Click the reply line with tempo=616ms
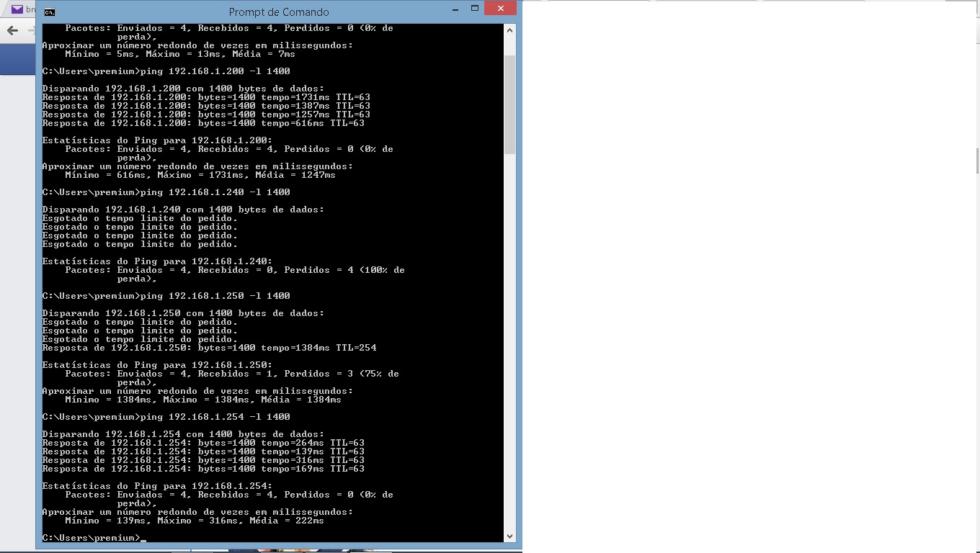 [x=203, y=123]
